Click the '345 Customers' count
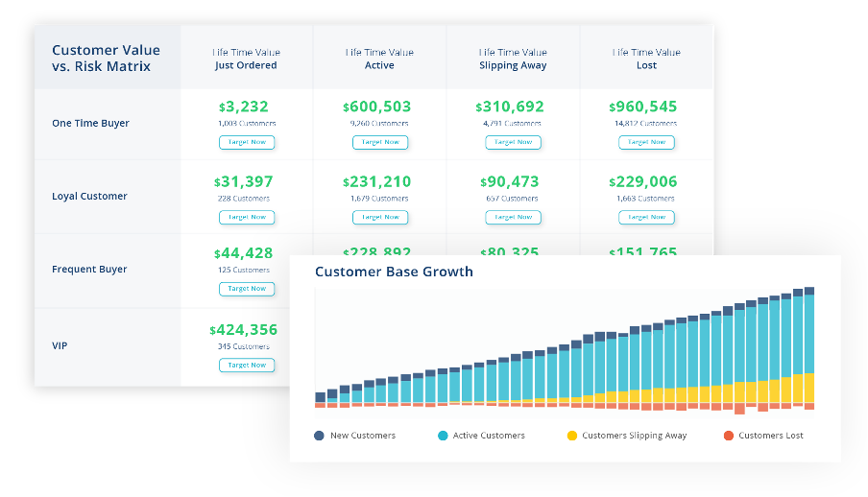The width and height of the screenshot is (868, 497). (x=244, y=346)
